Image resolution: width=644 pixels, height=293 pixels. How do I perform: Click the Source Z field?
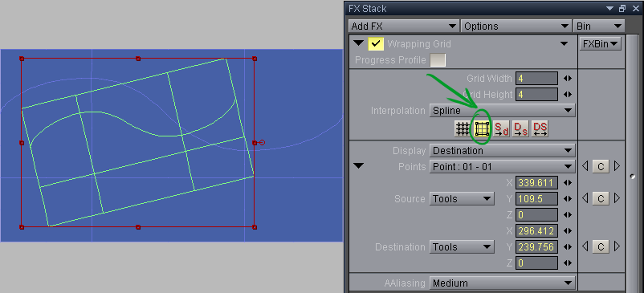[x=537, y=214]
